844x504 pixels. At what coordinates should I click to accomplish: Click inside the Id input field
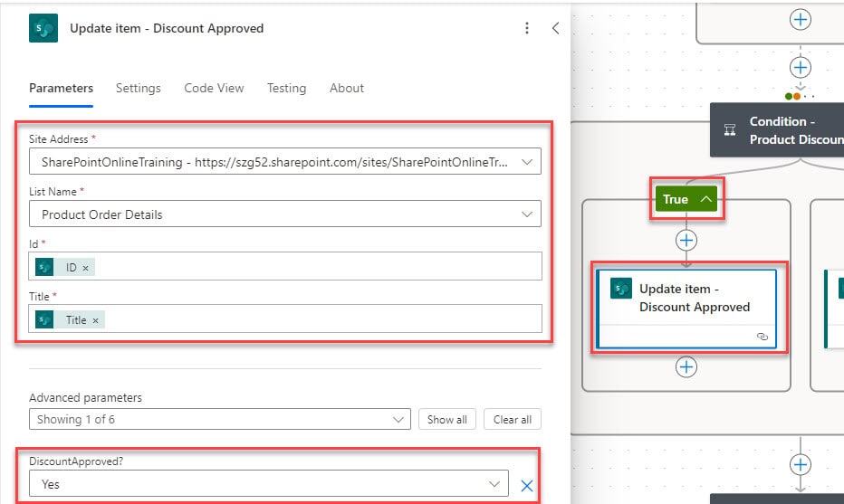(284, 266)
